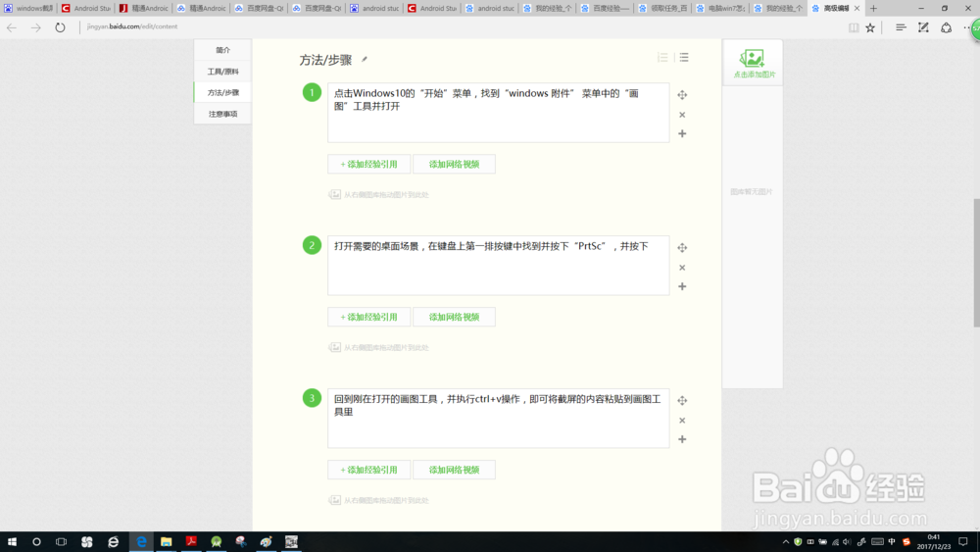Click the image drop area under step 2
Image resolution: width=980 pixels, height=552 pixels.
pos(378,348)
